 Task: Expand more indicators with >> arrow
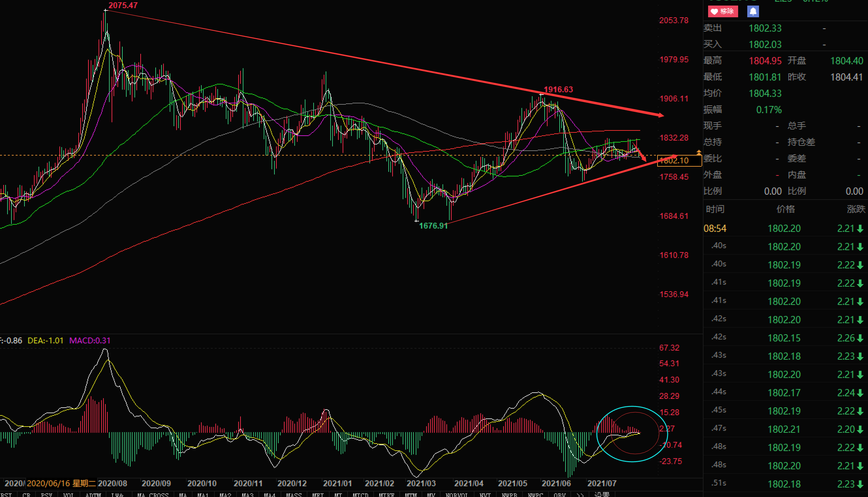coord(580,495)
